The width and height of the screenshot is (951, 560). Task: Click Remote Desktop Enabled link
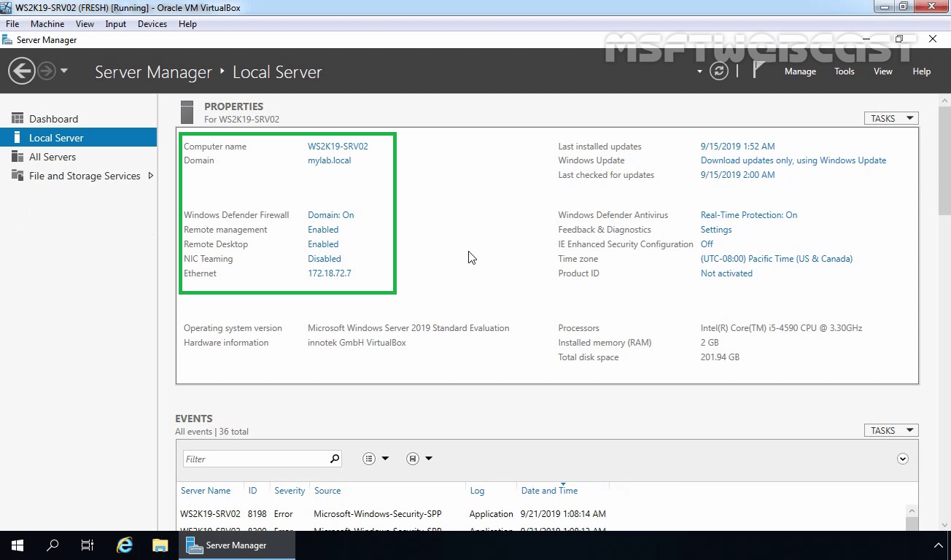tap(323, 244)
